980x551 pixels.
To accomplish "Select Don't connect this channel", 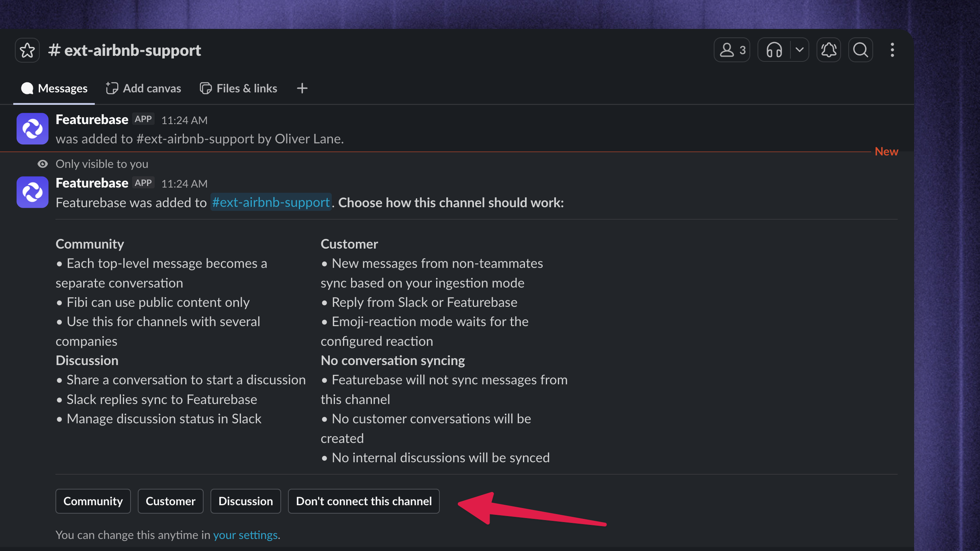I will (364, 501).
